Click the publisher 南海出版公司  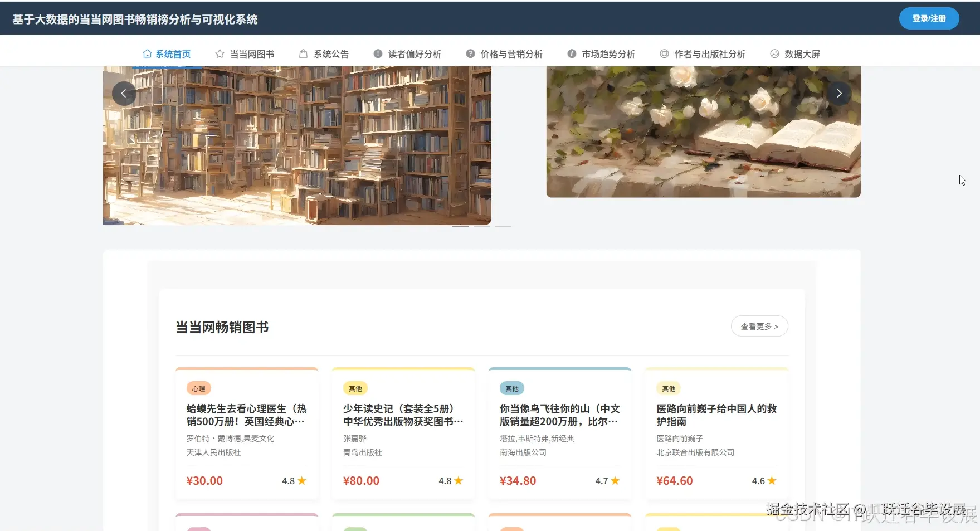523,452
